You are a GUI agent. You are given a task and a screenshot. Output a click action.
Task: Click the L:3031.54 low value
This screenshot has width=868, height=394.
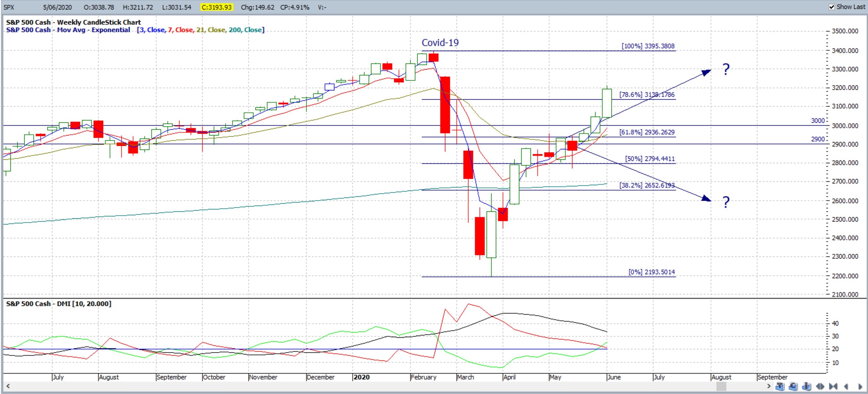click(176, 7)
